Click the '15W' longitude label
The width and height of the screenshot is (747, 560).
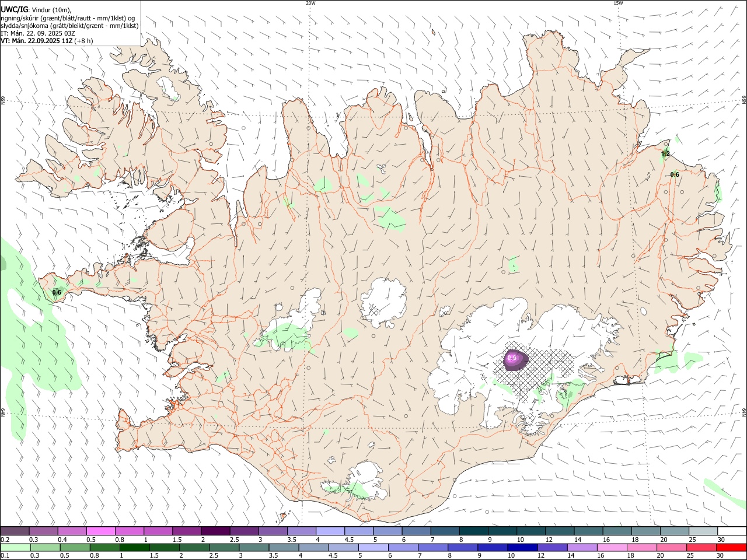(x=618, y=3)
